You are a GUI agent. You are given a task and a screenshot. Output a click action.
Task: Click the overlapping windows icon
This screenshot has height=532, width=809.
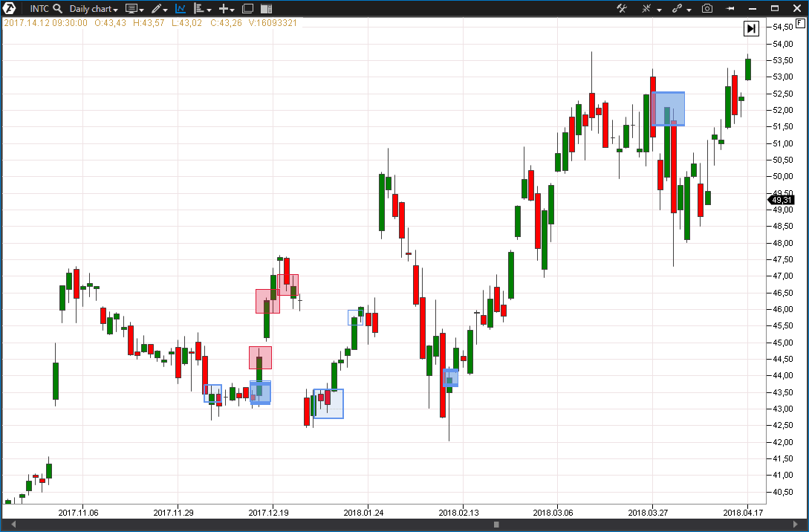click(248, 9)
